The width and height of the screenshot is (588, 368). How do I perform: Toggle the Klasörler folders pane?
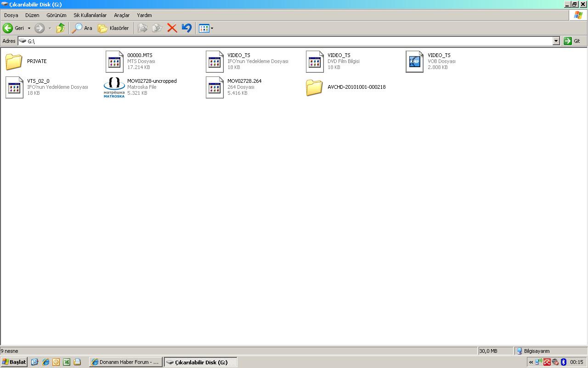click(x=113, y=28)
